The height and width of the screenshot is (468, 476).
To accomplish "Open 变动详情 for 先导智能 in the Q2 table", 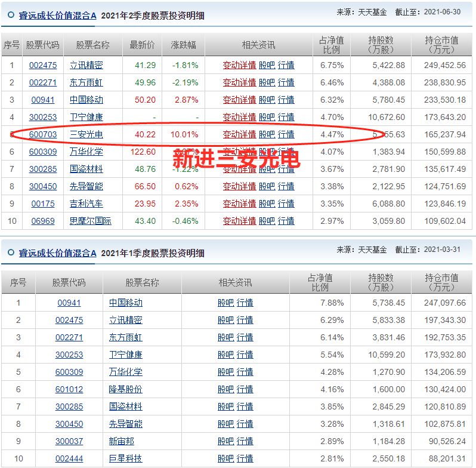I will coord(239,186).
